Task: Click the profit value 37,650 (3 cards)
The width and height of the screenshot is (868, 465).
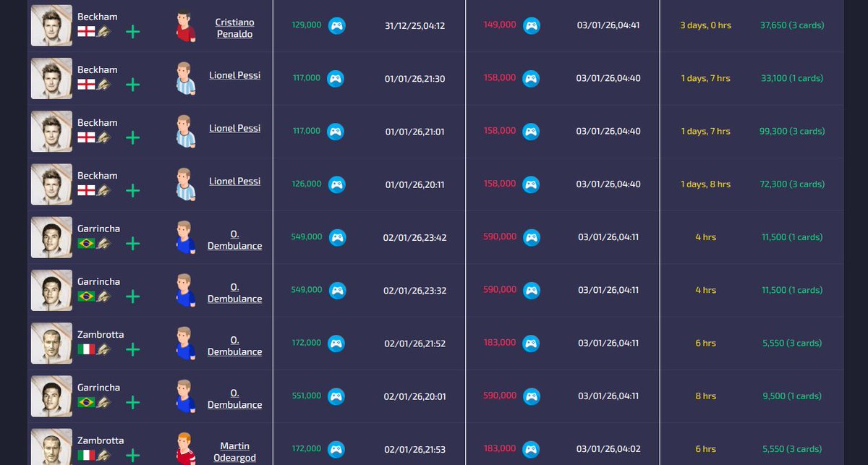Action: point(792,25)
